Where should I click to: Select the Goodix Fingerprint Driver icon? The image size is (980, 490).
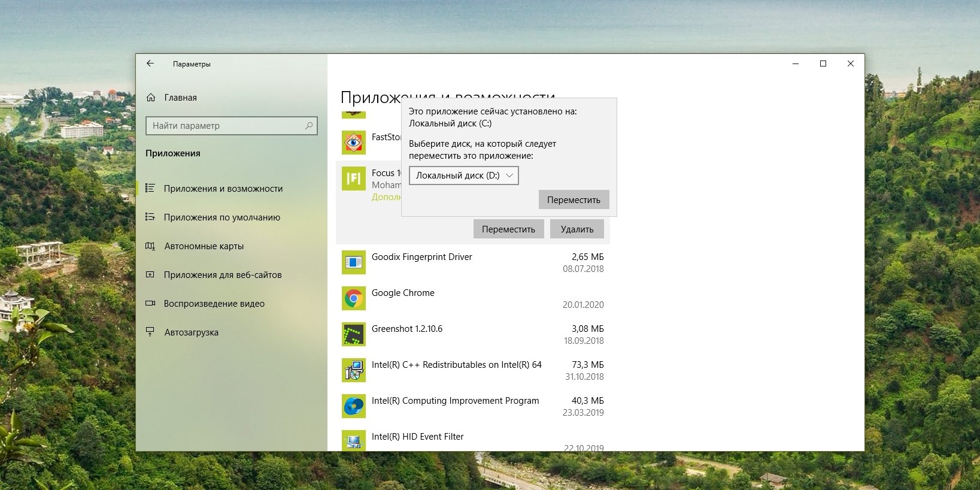(354, 262)
